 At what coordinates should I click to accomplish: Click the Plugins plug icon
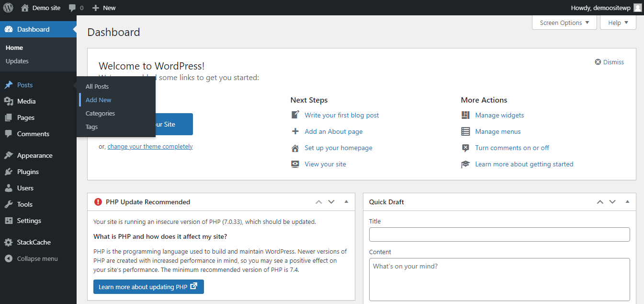9,172
